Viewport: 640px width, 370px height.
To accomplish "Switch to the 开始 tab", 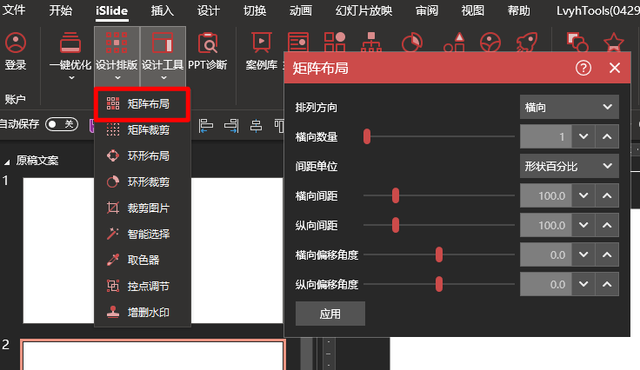I will pos(61,10).
